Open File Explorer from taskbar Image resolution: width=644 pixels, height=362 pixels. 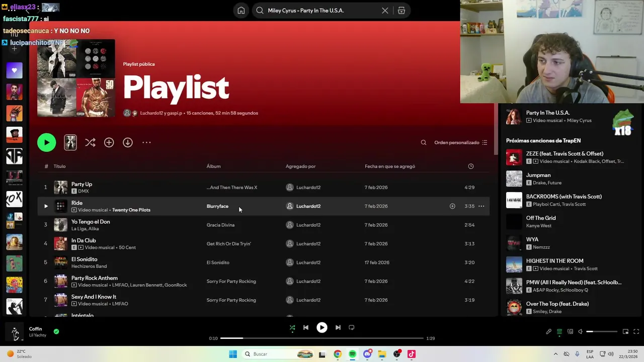point(382,354)
